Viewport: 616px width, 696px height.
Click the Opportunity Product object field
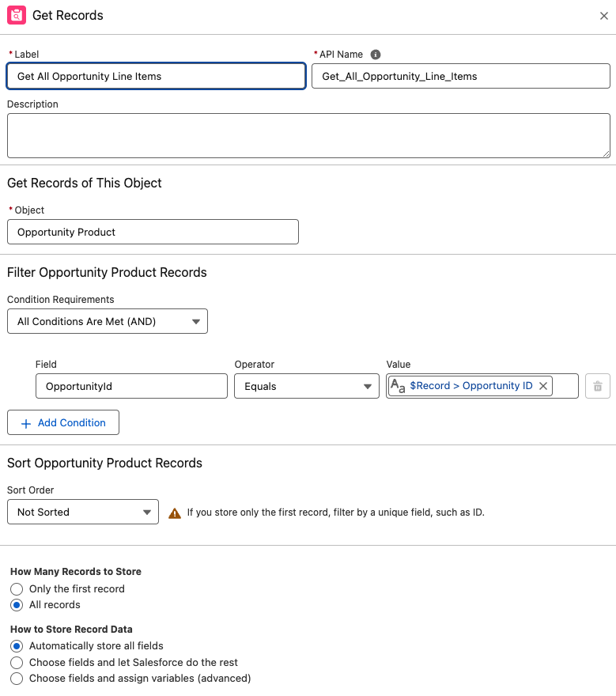[x=153, y=232]
